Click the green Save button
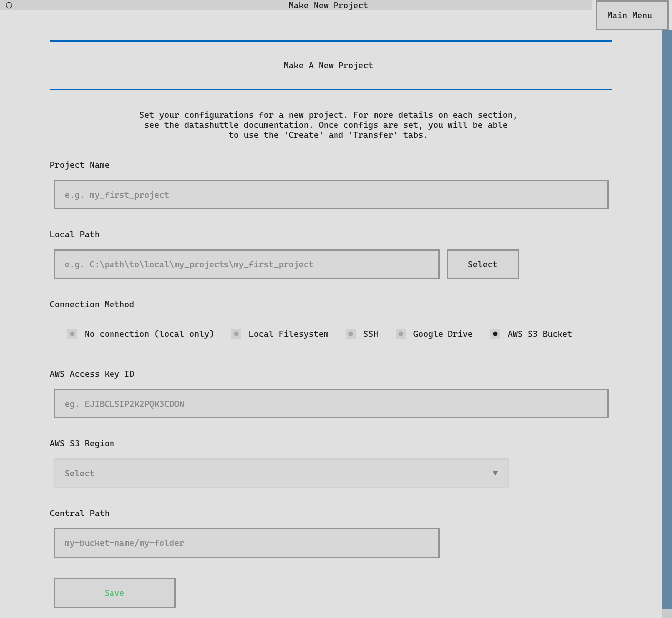Viewport: 672px width, 618px height. click(114, 593)
